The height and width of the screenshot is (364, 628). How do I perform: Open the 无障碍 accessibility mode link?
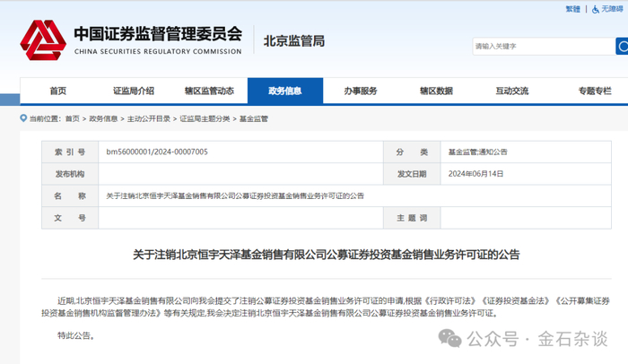[x=612, y=9]
